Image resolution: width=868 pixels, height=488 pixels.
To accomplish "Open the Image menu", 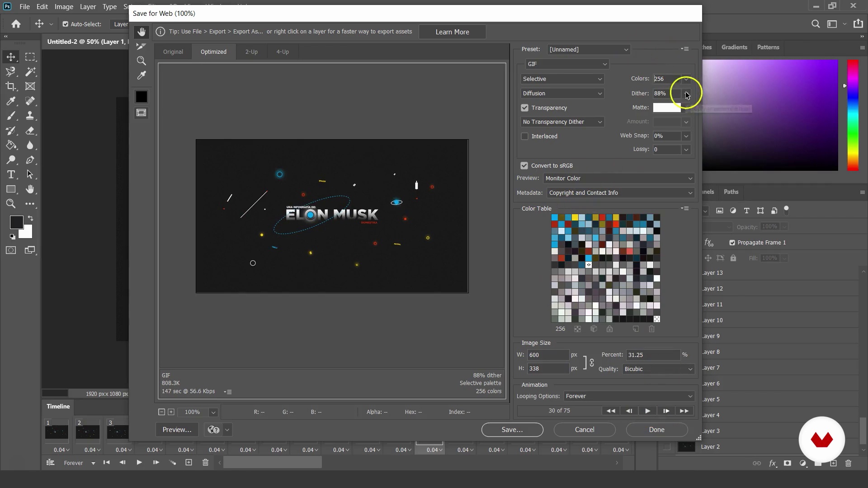I will [64, 7].
